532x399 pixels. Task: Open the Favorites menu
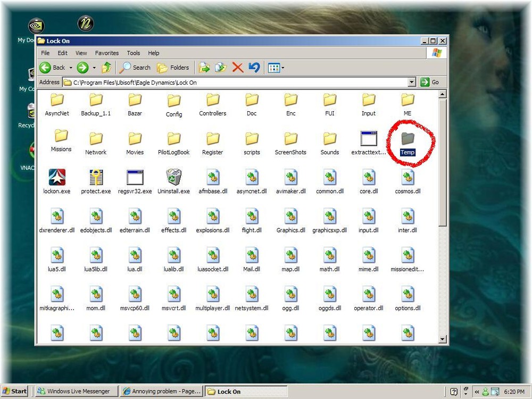[x=106, y=53]
